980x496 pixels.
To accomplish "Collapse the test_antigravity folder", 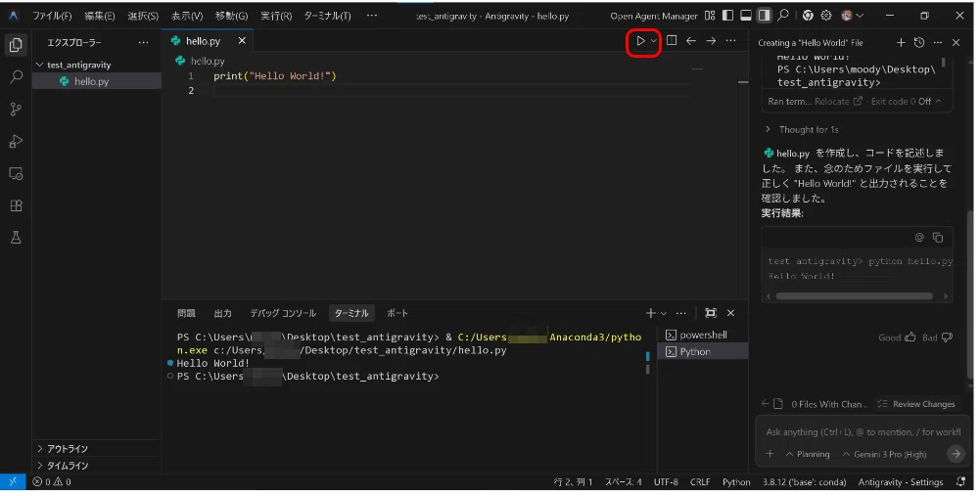I will click(78, 65).
